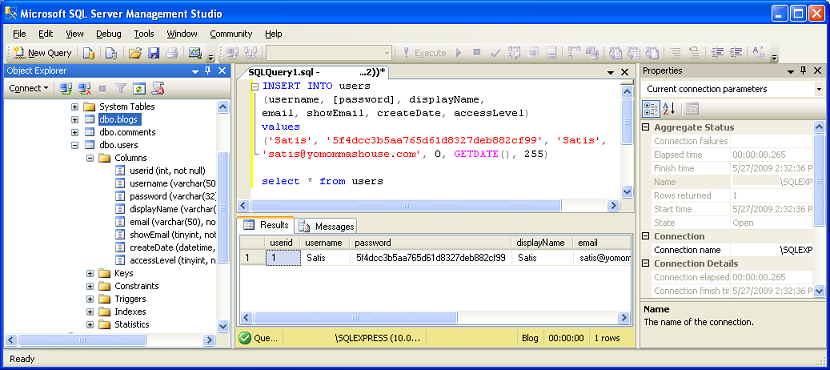Click the Object Explorer vertical scrollbar

(x=223, y=216)
